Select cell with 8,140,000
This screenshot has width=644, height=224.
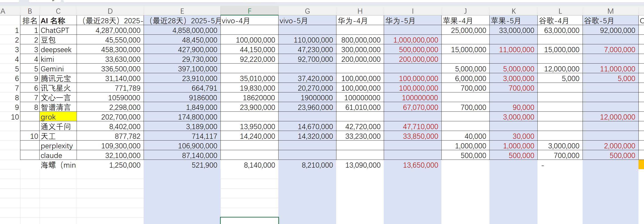point(249,165)
